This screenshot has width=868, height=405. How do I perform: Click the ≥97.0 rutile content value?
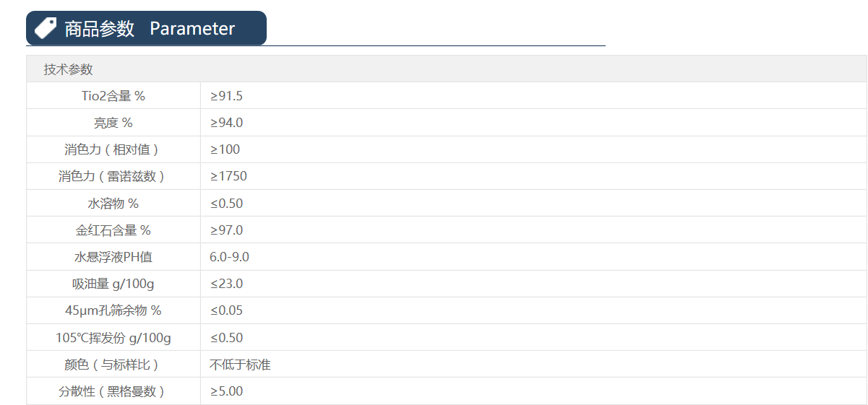(x=226, y=230)
